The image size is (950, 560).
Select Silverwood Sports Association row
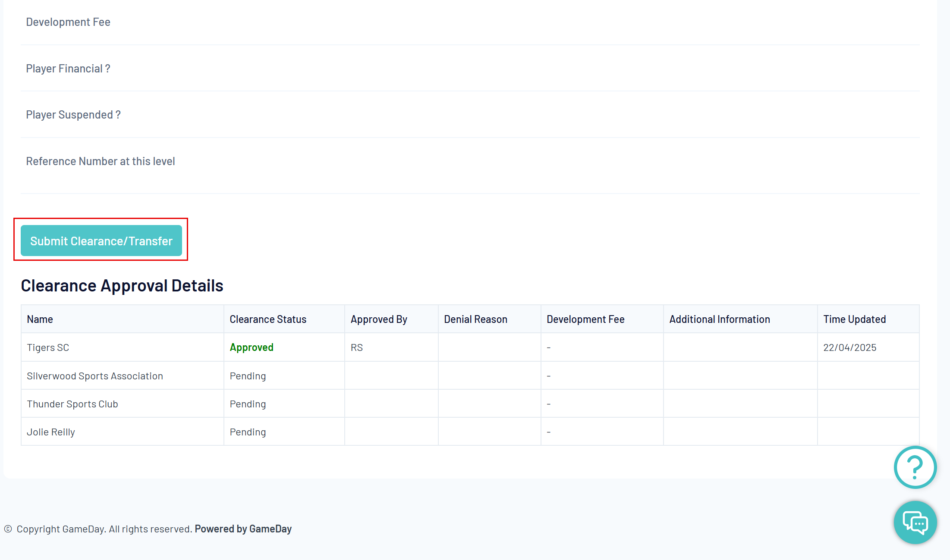(95, 376)
